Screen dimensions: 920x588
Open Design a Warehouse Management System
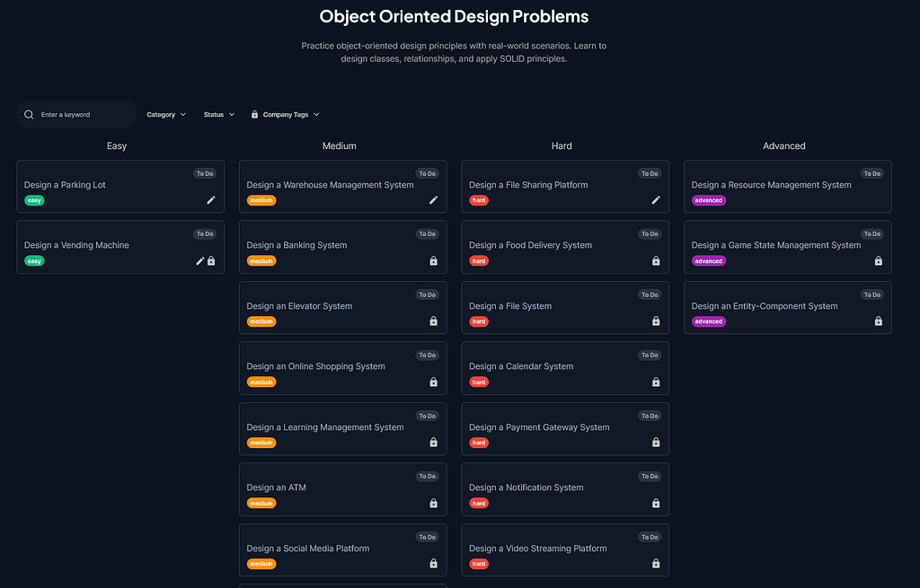pos(342,187)
